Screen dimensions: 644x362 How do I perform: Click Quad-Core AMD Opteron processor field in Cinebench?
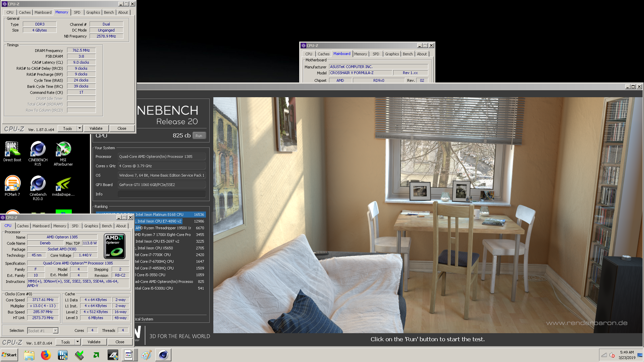(162, 157)
